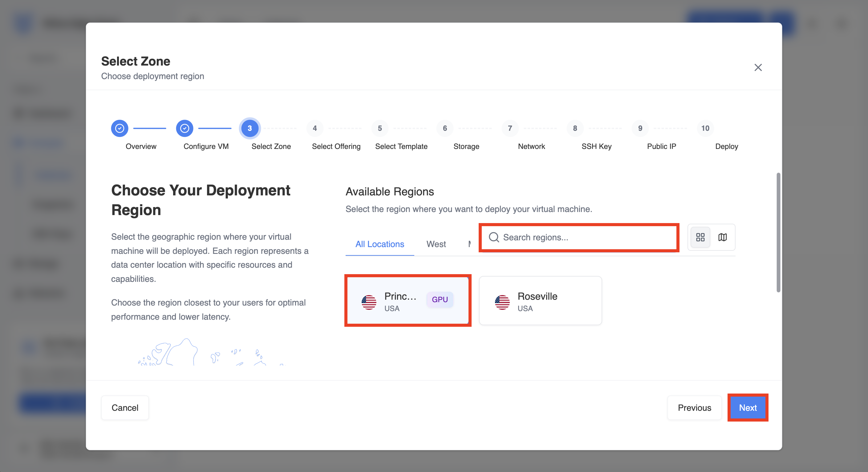Click the GPU badge on Princeton card
This screenshot has height=472, width=868.
pos(440,299)
